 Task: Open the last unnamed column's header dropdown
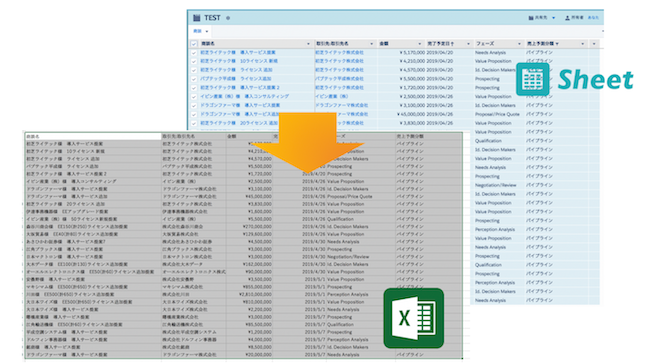[x=594, y=44]
